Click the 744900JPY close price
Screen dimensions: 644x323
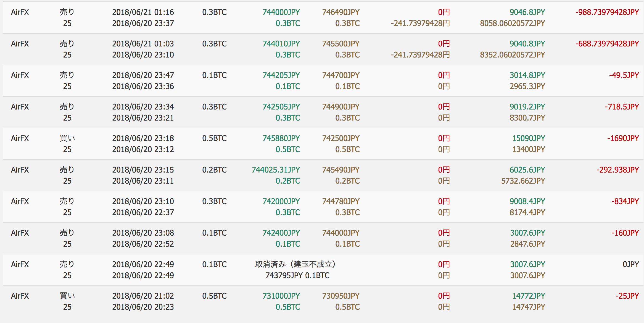click(x=341, y=107)
